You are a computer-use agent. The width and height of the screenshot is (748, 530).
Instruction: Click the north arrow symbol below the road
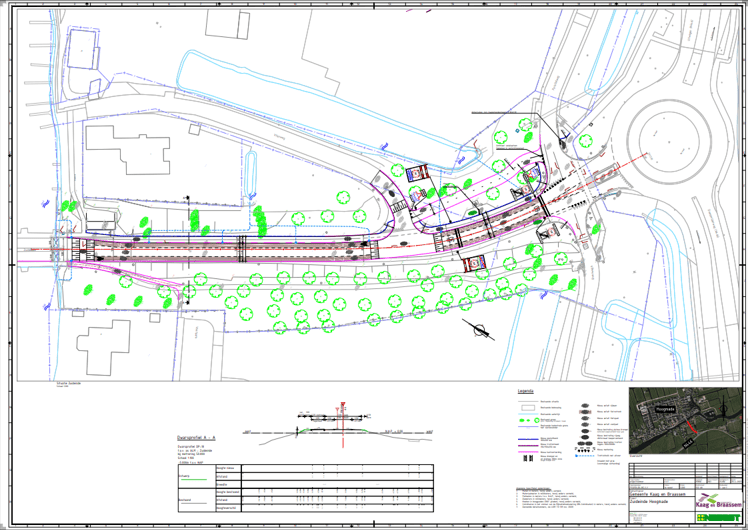(x=479, y=329)
